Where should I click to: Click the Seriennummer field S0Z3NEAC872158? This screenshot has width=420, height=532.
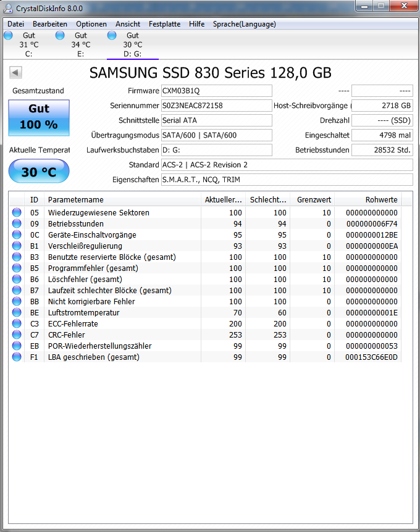[217, 106]
